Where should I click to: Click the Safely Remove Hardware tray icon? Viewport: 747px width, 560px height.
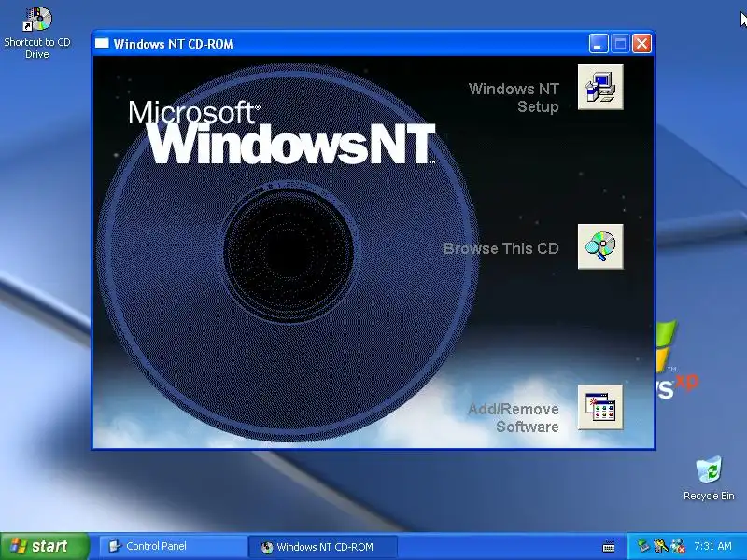coord(643,546)
